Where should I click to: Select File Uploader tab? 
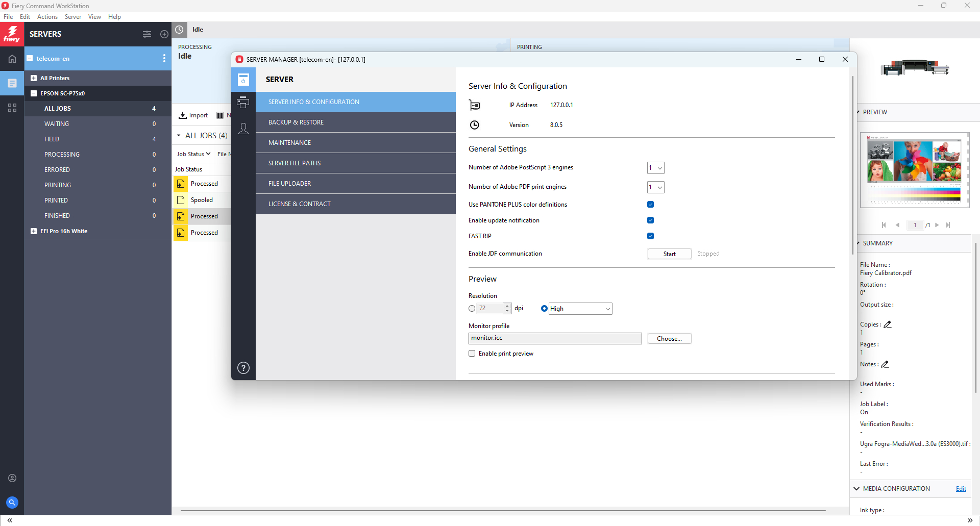pyautogui.click(x=356, y=184)
